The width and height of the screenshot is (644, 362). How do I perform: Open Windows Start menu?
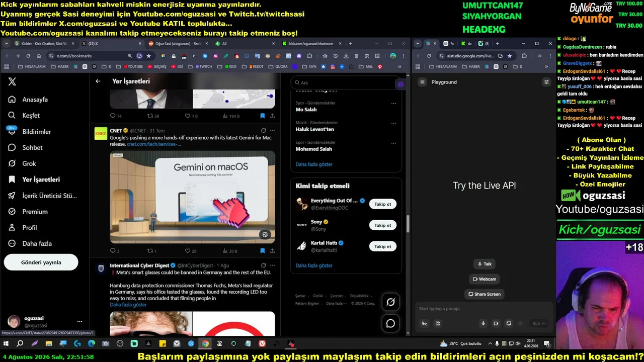[x=6, y=343]
